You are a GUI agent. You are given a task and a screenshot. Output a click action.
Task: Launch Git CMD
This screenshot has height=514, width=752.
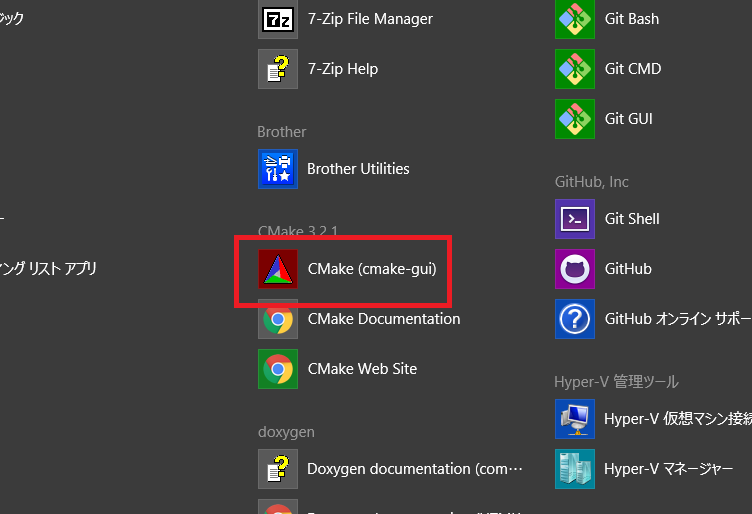575,69
